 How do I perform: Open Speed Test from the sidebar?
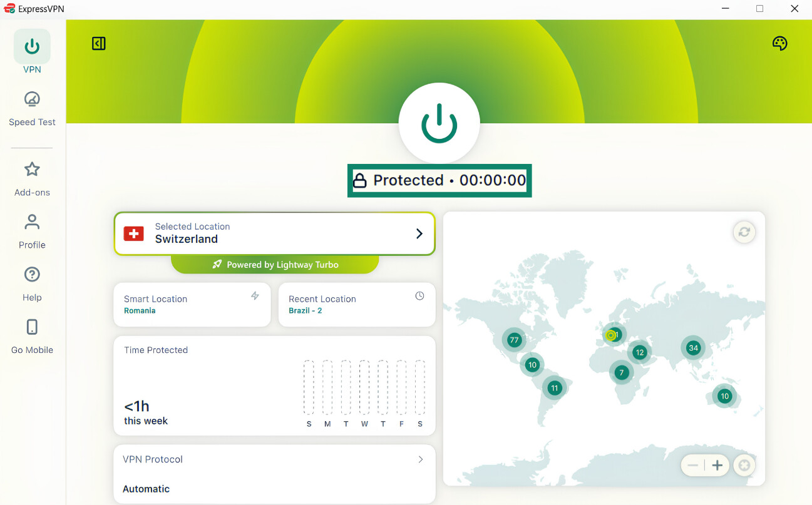tap(32, 108)
